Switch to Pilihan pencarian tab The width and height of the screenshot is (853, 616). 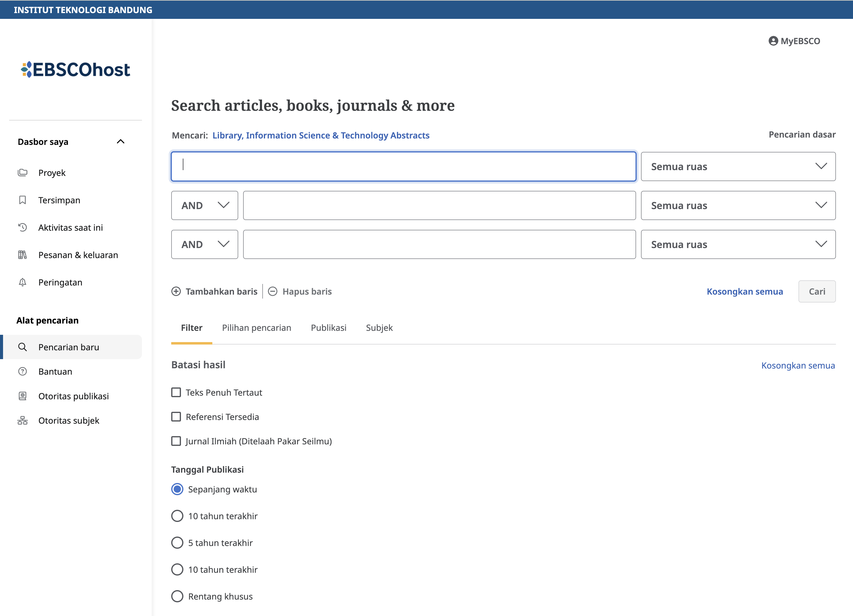[257, 328]
